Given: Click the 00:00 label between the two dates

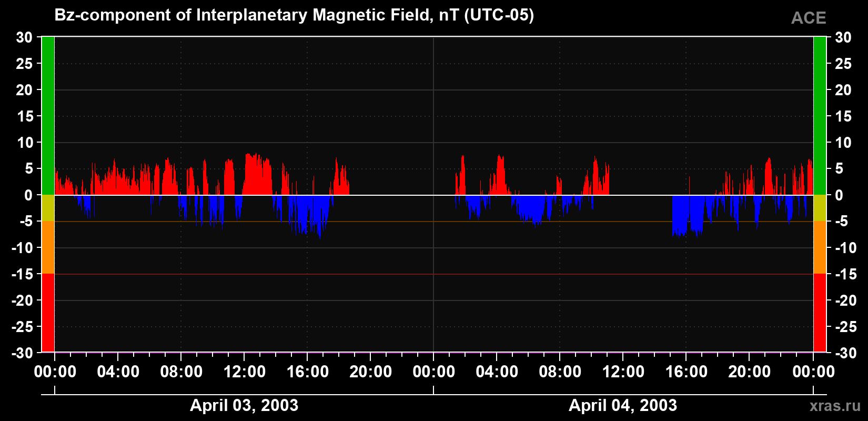Looking at the screenshot, I should point(433,372).
